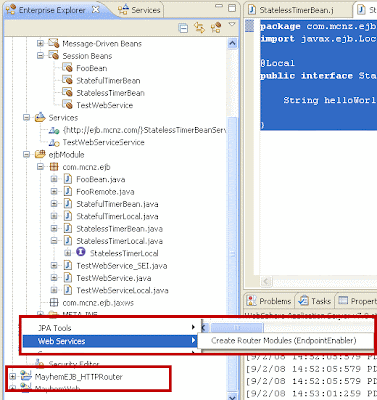
Task: Minimize the Enterprise Explorer panel
Action: pyautogui.click(x=219, y=6)
